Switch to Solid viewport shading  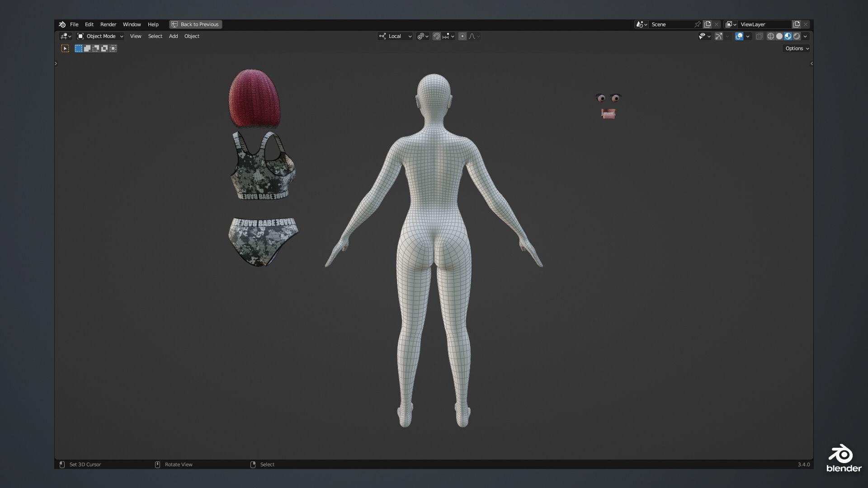(x=779, y=36)
